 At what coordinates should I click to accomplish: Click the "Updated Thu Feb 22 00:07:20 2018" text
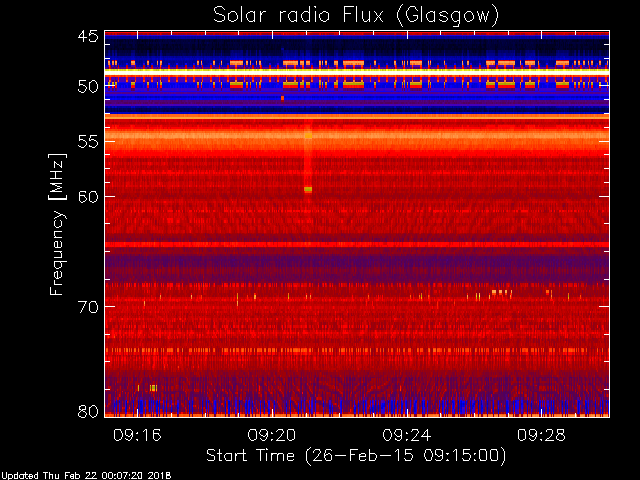(86, 476)
